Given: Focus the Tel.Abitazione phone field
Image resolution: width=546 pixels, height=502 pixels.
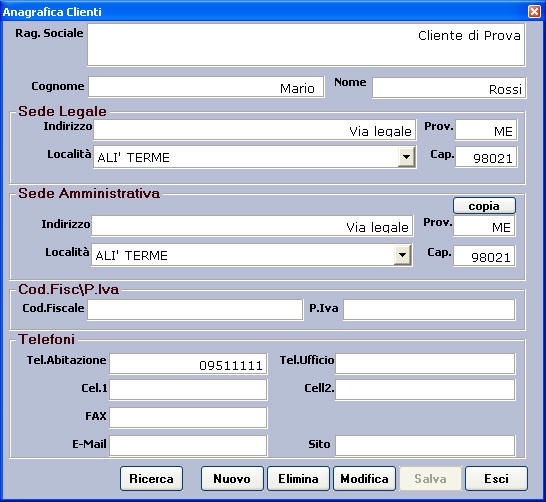Looking at the screenshot, I should tap(188, 364).
